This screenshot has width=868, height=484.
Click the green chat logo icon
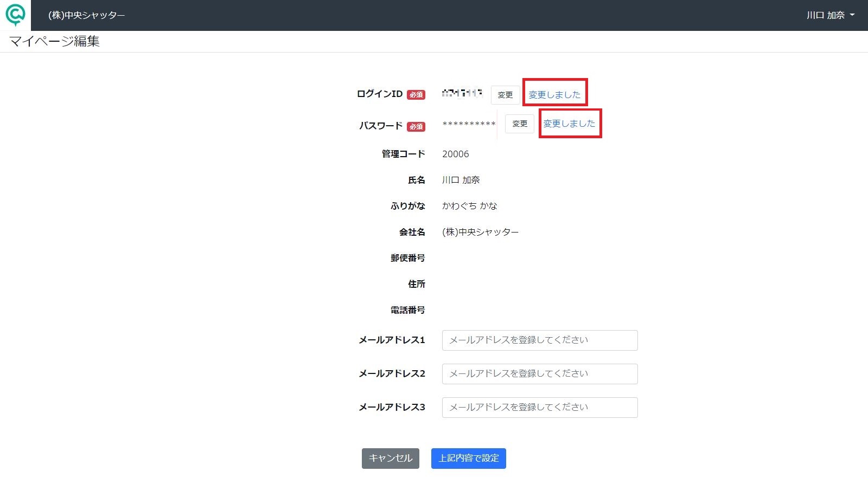pyautogui.click(x=15, y=15)
